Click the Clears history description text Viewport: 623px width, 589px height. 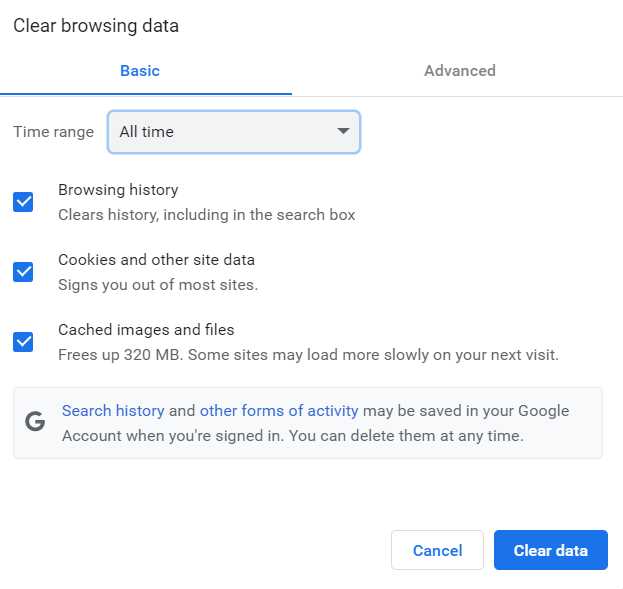tap(206, 214)
